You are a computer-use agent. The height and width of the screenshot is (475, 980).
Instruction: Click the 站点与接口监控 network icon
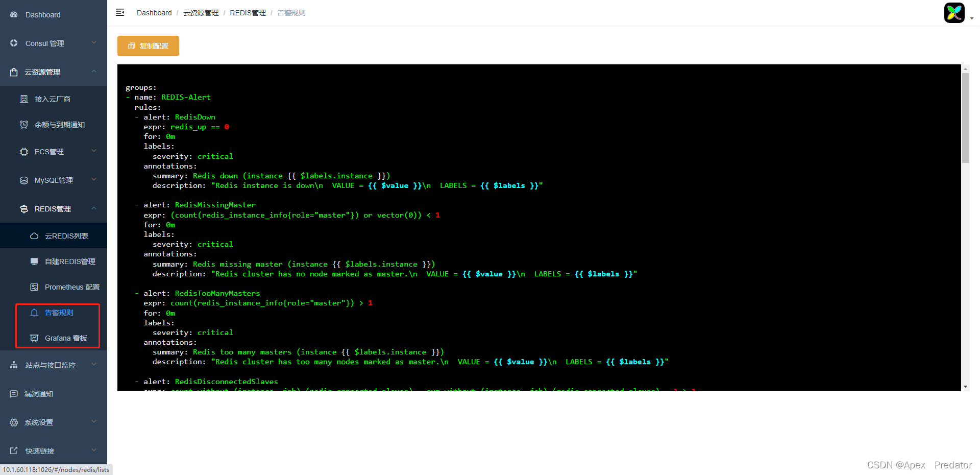tap(14, 365)
